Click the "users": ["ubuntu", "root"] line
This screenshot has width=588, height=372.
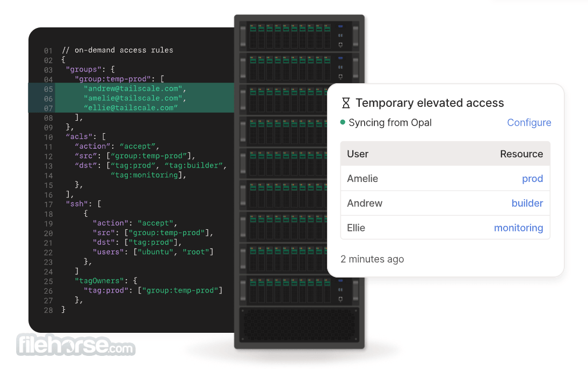click(153, 252)
